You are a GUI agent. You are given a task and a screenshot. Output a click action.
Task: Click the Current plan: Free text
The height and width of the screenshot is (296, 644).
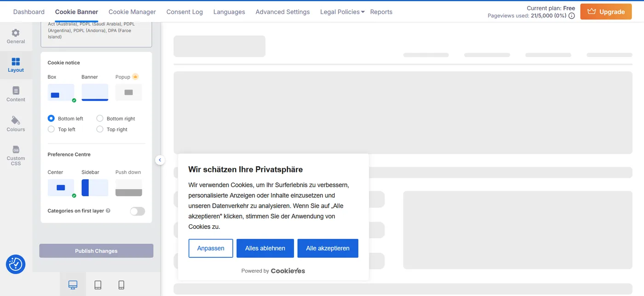[551, 8]
